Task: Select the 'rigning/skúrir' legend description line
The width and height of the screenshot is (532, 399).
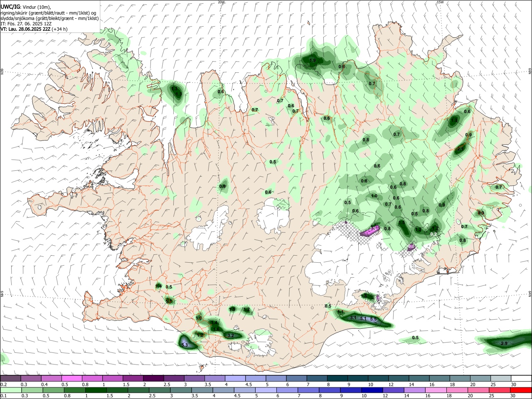Action: click(x=48, y=13)
